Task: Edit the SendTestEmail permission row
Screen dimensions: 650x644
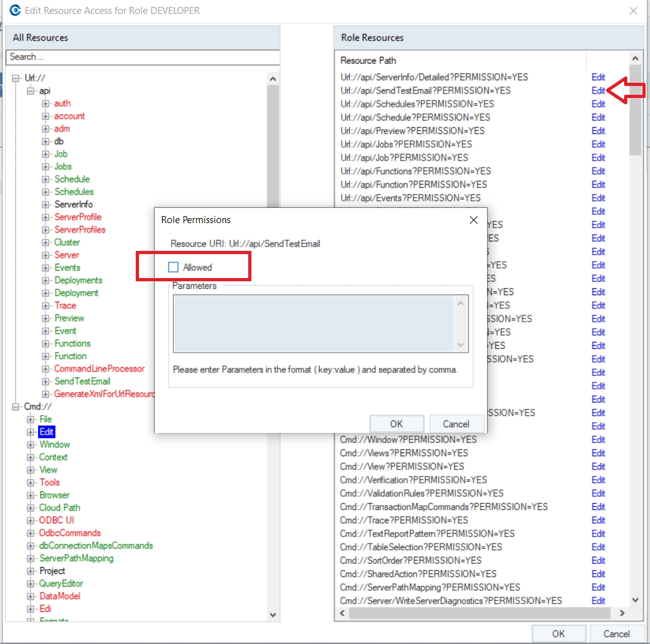Action: pos(598,90)
